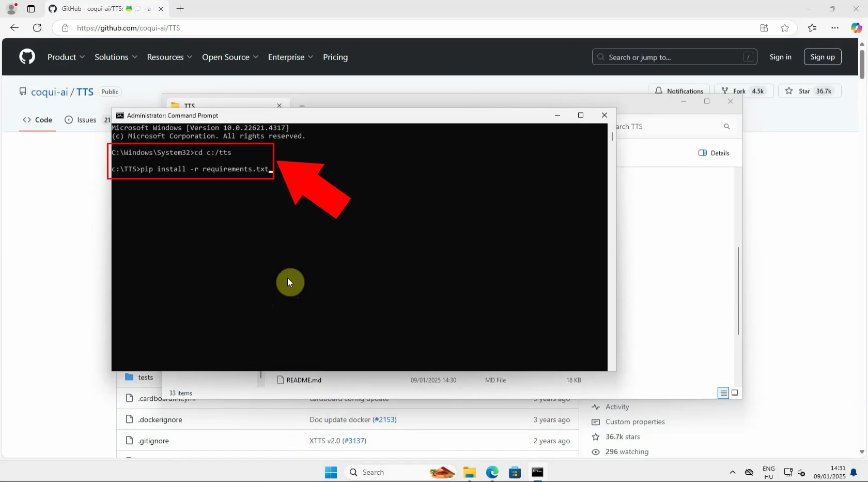Open File Explorer from the taskbar
Viewport: 868px width, 482px height.
pyautogui.click(x=469, y=472)
